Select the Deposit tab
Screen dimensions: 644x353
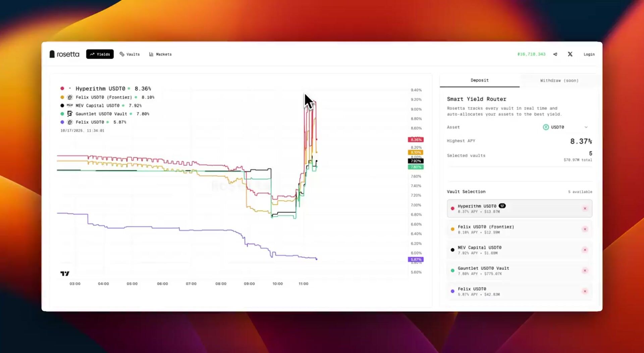480,80
